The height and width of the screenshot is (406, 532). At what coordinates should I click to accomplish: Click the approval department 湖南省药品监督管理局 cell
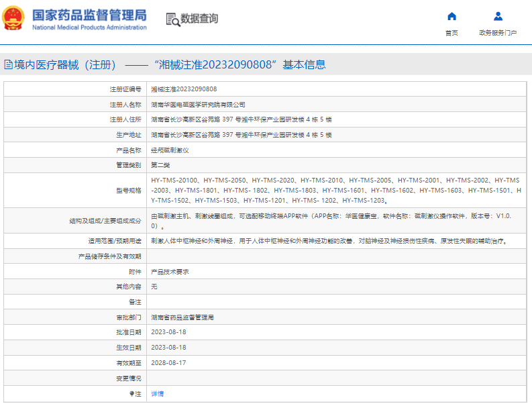tap(187, 317)
